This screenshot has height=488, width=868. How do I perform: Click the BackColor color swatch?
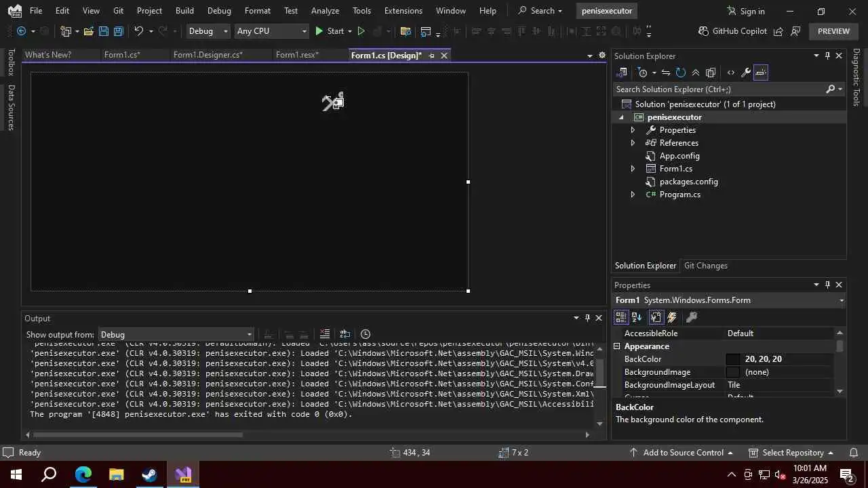pyautogui.click(x=732, y=359)
